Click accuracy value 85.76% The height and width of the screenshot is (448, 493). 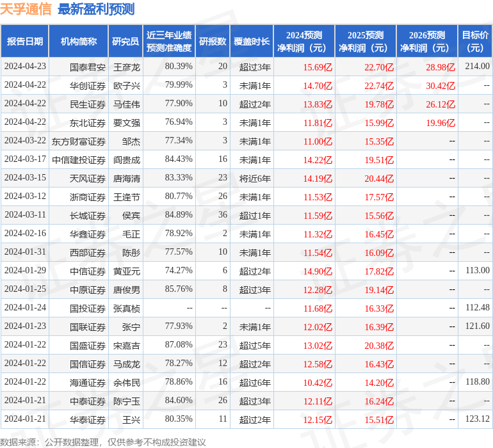click(179, 289)
